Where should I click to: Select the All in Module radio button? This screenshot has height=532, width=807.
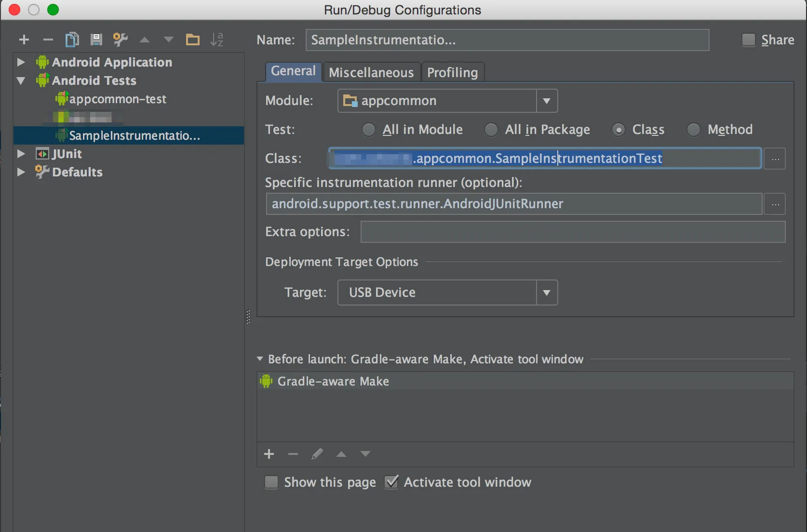click(369, 130)
